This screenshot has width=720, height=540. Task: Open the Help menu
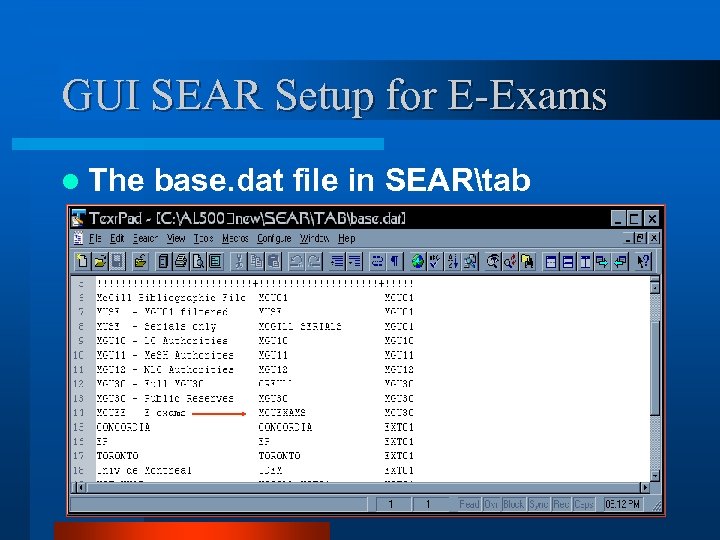coord(347,238)
